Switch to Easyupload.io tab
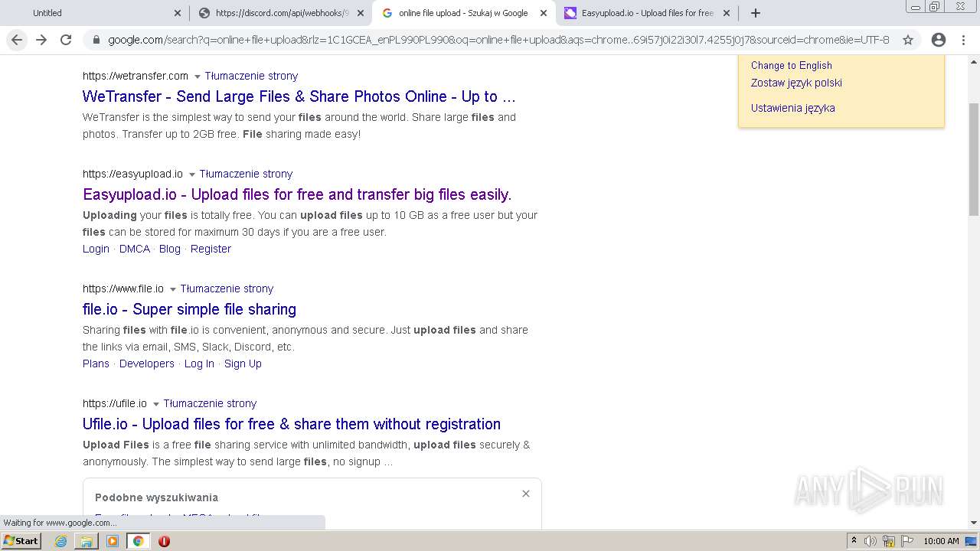Screen dimensions: 980x551 [x=645, y=13]
